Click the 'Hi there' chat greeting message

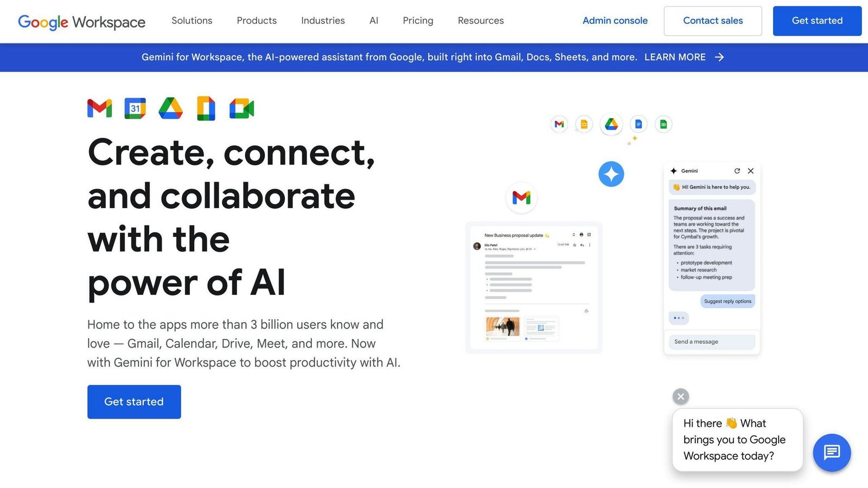pos(738,440)
